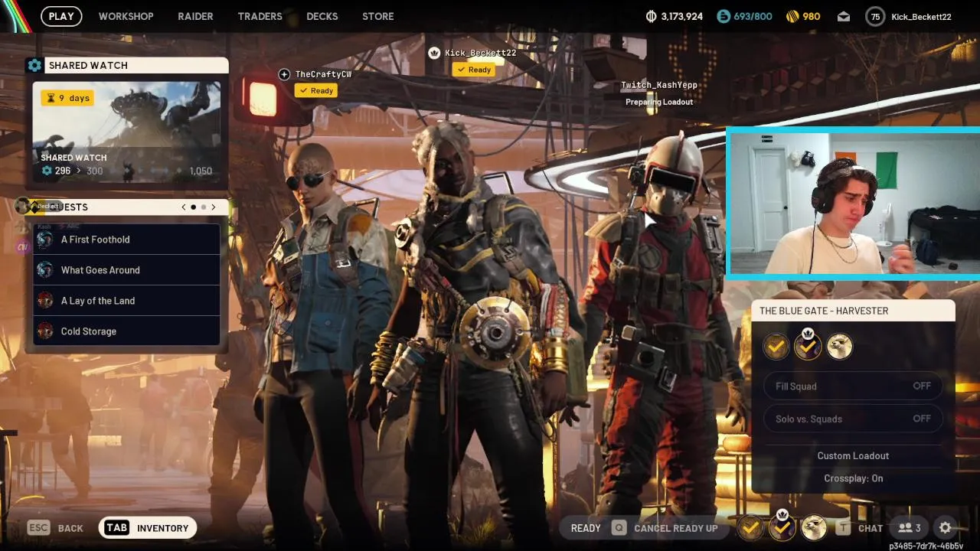This screenshot has height=551, width=980.
Task: Open the Shared Watch event thumbnail
Action: 126,132
